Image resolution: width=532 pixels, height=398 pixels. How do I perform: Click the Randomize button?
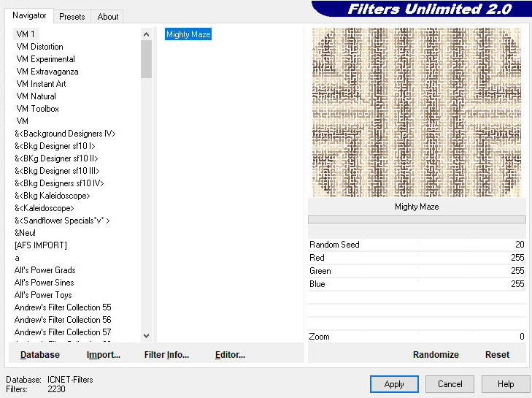(x=436, y=355)
